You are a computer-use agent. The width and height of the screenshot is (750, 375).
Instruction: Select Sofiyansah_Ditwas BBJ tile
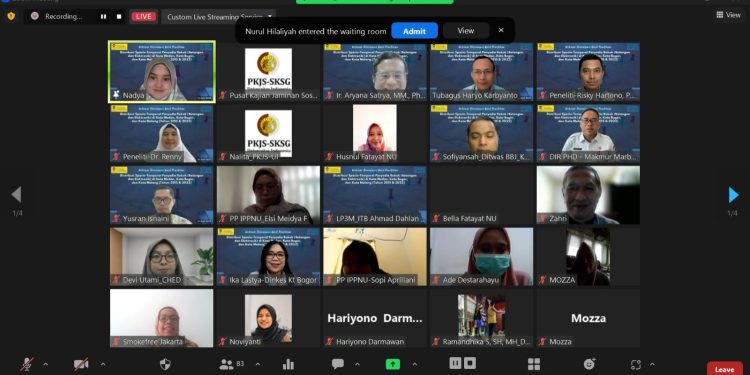pyautogui.click(x=482, y=133)
